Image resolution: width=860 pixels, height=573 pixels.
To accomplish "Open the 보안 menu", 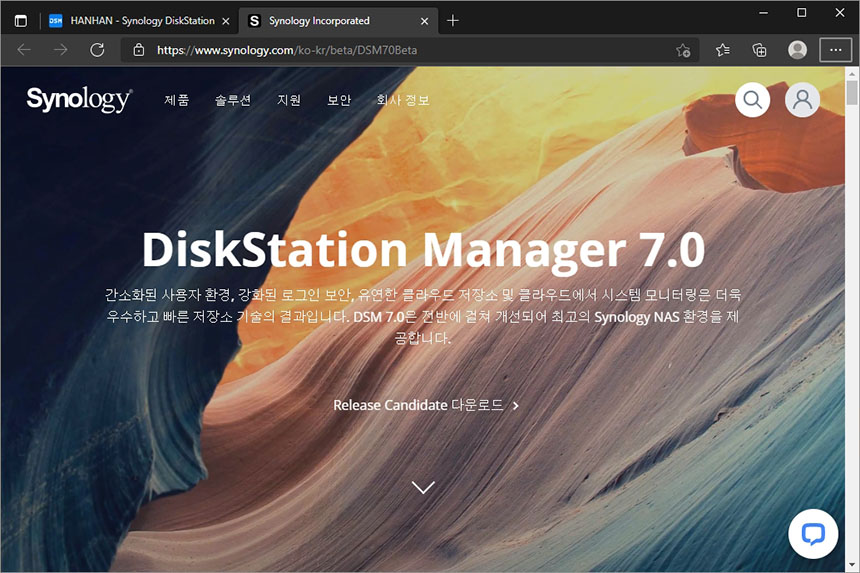I will 339,100.
